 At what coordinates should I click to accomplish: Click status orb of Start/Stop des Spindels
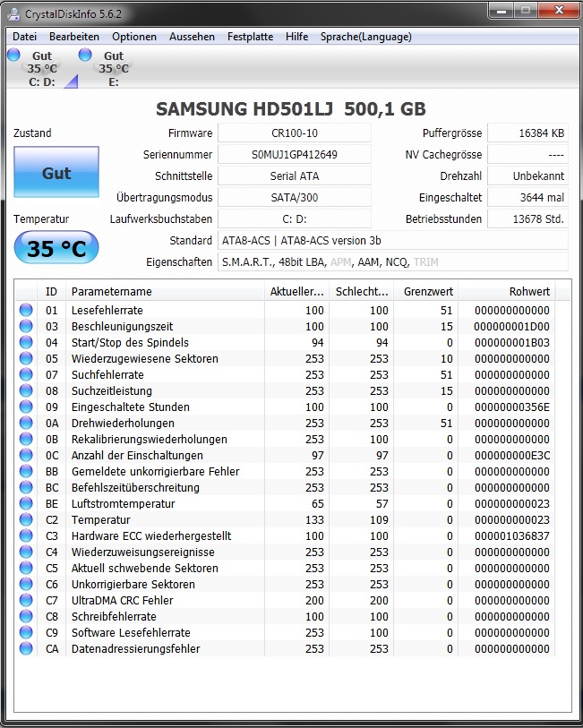[x=26, y=342]
